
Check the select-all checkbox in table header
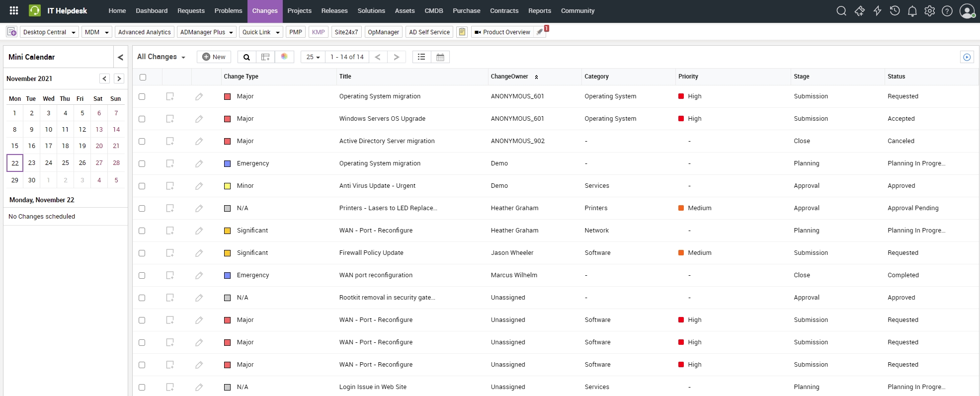(x=143, y=77)
